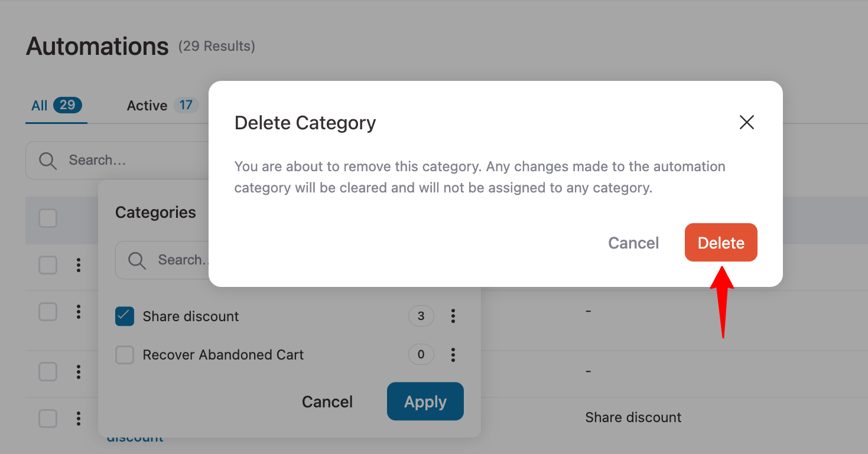The image size is (868, 454).
Task: Open the fourth automation row's three-dot menu
Action: click(x=79, y=419)
